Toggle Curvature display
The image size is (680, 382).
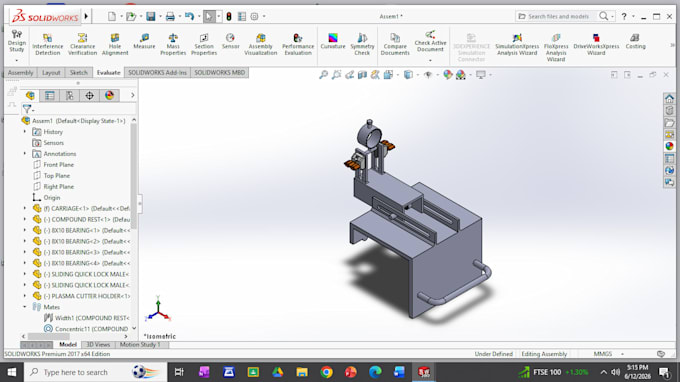tap(333, 41)
